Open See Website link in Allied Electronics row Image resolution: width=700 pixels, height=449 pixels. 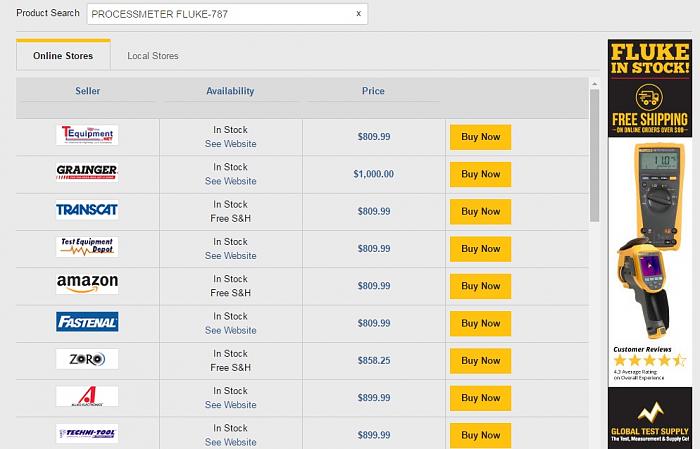point(230,405)
